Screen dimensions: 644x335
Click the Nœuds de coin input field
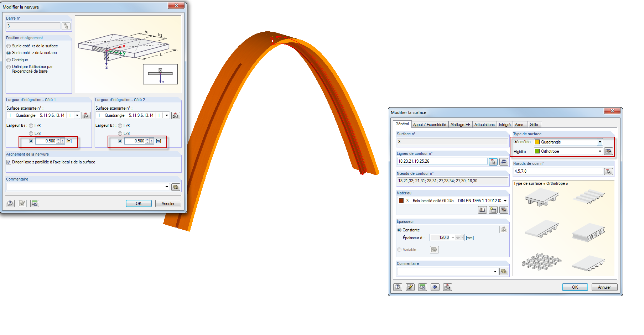pyautogui.click(x=558, y=171)
